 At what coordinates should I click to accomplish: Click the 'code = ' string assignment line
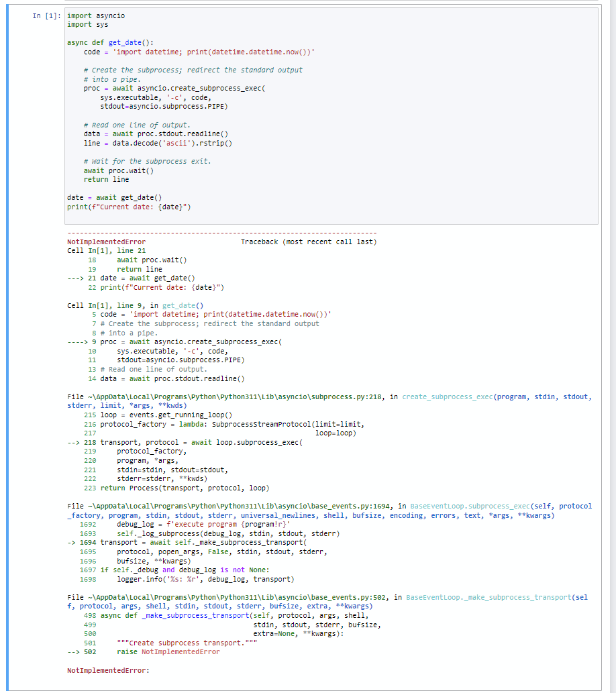click(x=199, y=52)
